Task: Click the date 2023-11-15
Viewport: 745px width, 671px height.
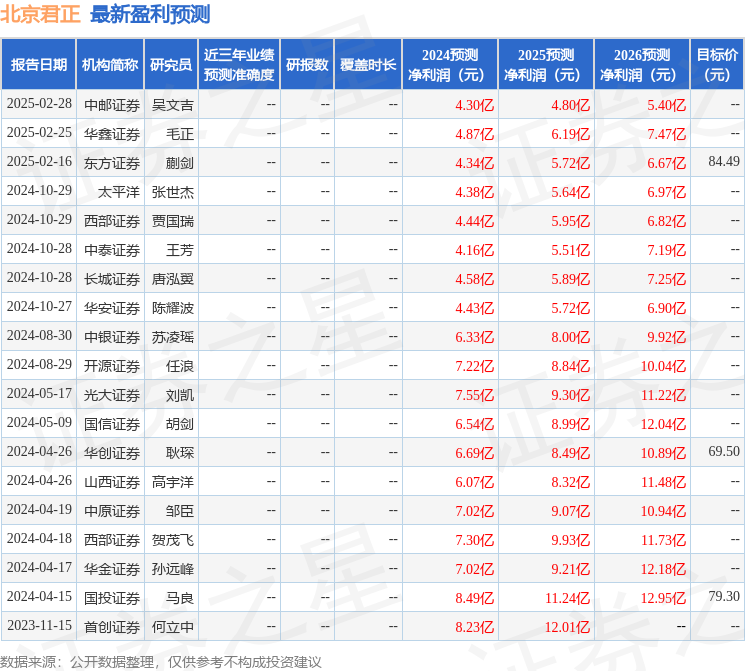Action: click(39, 625)
